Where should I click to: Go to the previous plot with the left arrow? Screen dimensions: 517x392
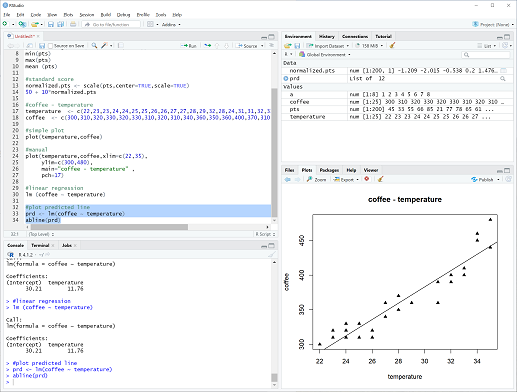(287, 179)
